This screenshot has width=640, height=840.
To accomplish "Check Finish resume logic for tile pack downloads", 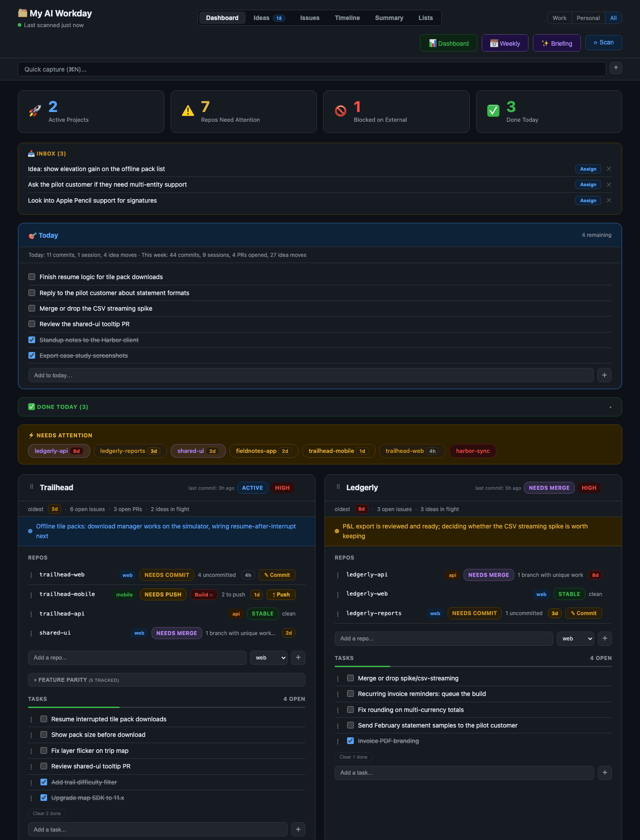I will [32, 277].
